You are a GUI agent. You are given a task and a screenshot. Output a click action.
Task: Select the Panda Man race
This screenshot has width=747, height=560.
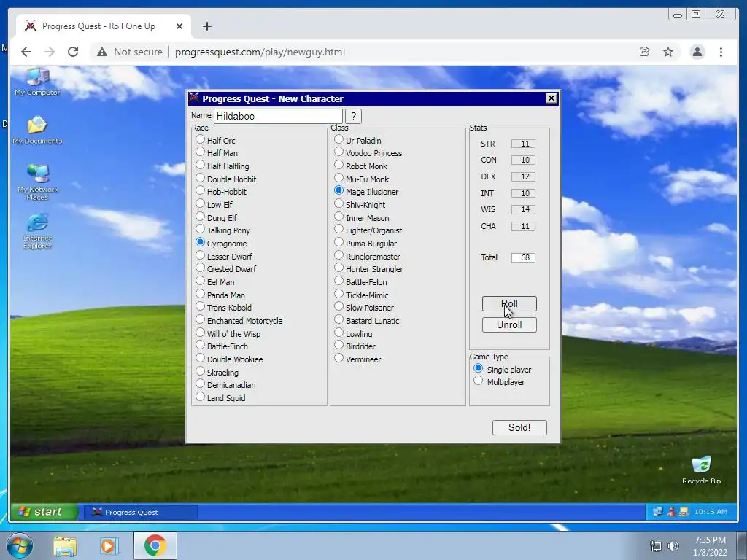point(200,294)
